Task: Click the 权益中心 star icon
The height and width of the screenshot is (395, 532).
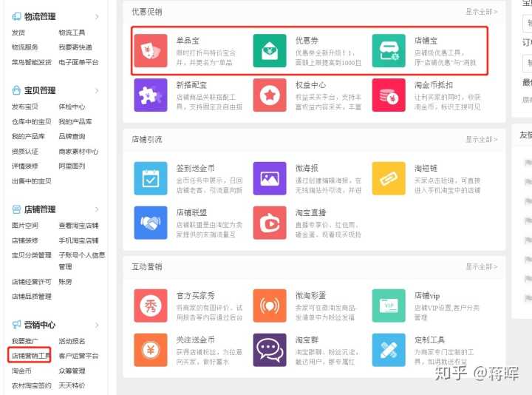Action: (x=270, y=95)
